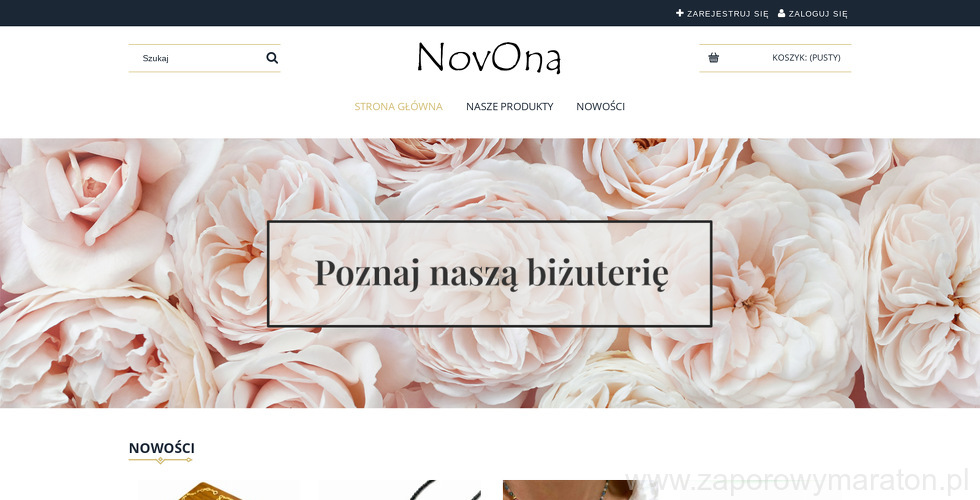Image resolution: width=980 pixels, height=500 pixels.
Task: Click the Nowości section heading
Action: (x=161, y=448)
